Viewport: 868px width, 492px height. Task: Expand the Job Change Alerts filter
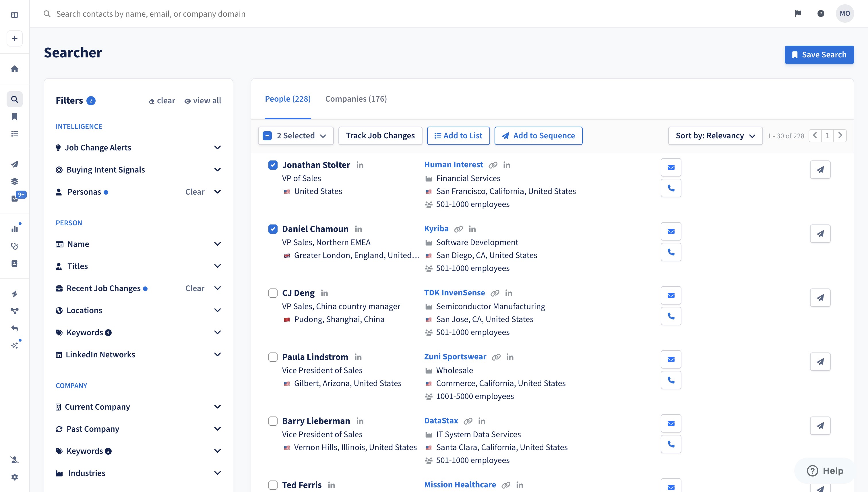pyautogui.click(x=217, y=148)
